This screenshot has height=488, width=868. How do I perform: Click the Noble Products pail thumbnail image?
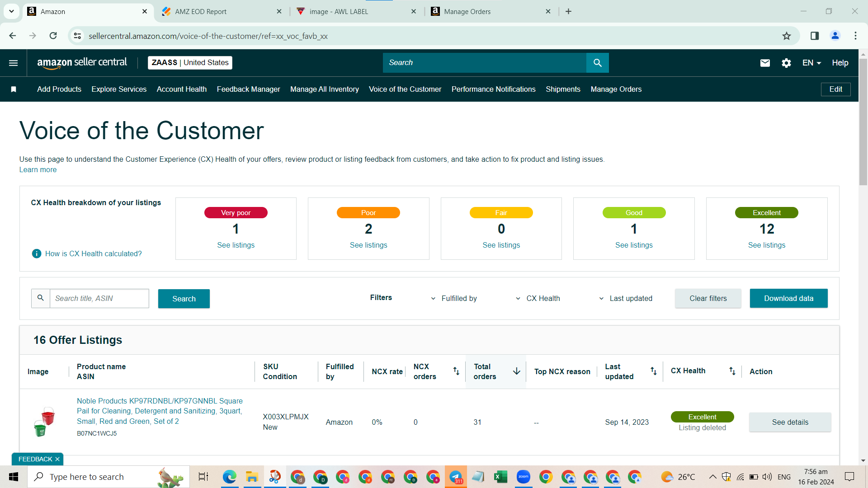click(x=44, y=422)
